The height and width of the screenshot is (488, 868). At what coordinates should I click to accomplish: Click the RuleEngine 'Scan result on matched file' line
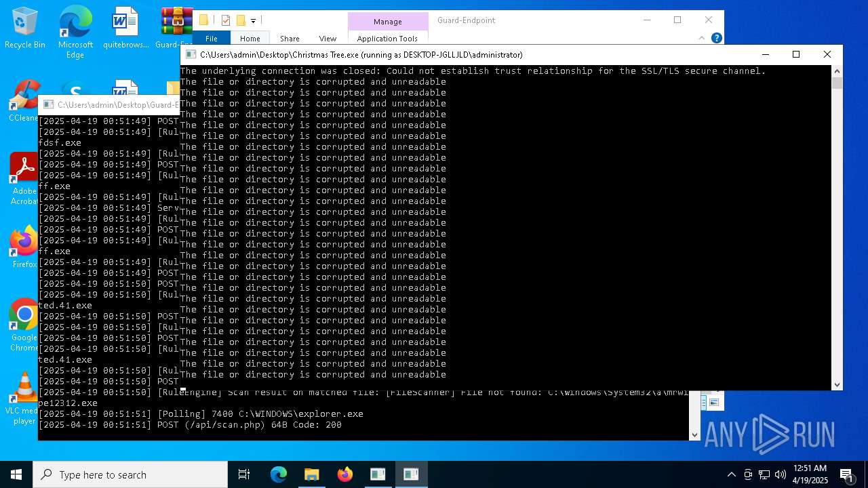(363, 392)
